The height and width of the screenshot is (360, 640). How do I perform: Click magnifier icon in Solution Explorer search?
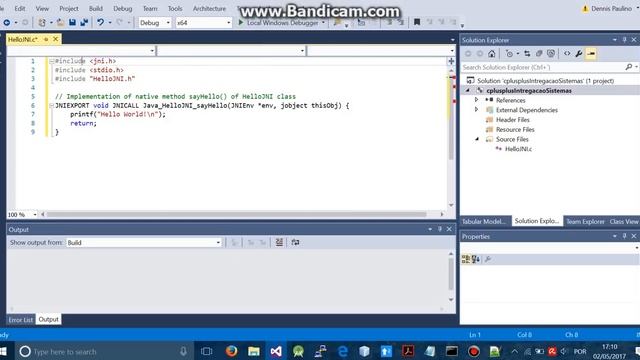[629, 67]
